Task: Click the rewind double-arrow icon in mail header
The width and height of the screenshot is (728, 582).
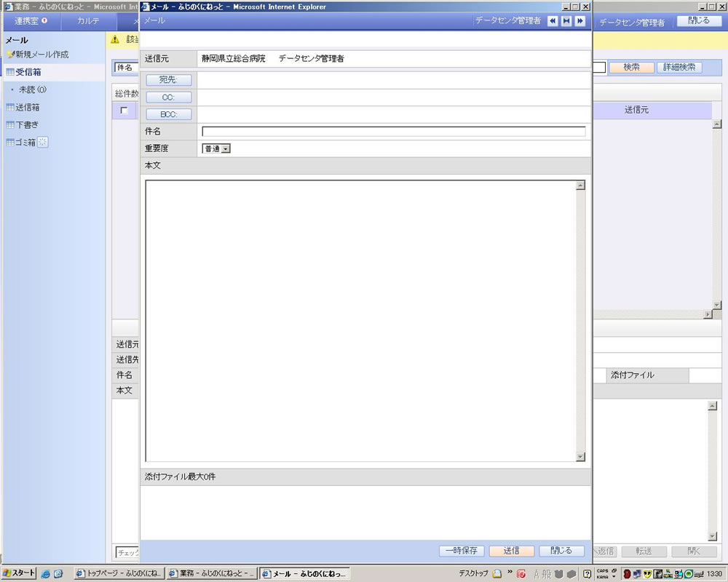Action: pos(553,21)
